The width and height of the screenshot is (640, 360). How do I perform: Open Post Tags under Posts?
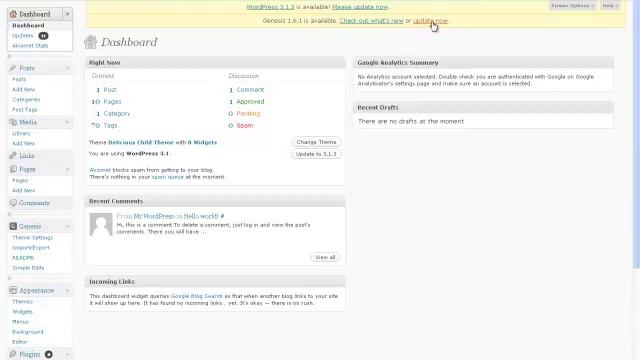[24, 110]
